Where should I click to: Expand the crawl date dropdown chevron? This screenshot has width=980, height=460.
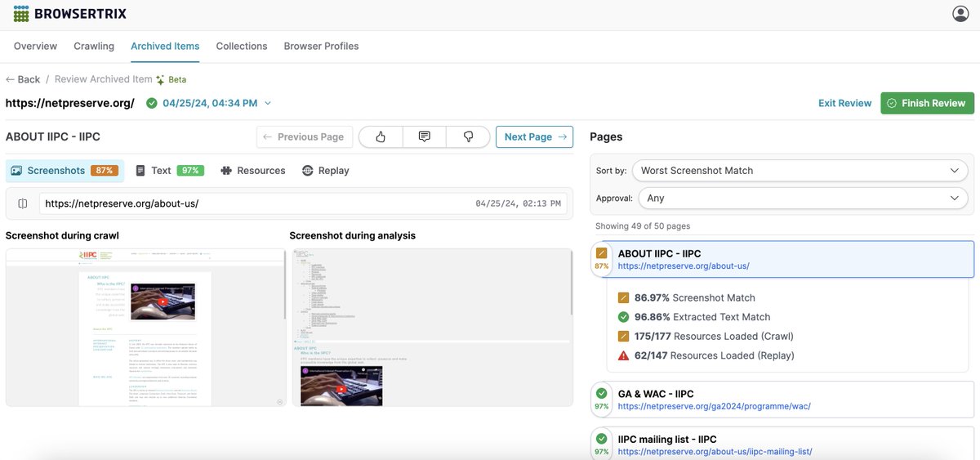268,103
